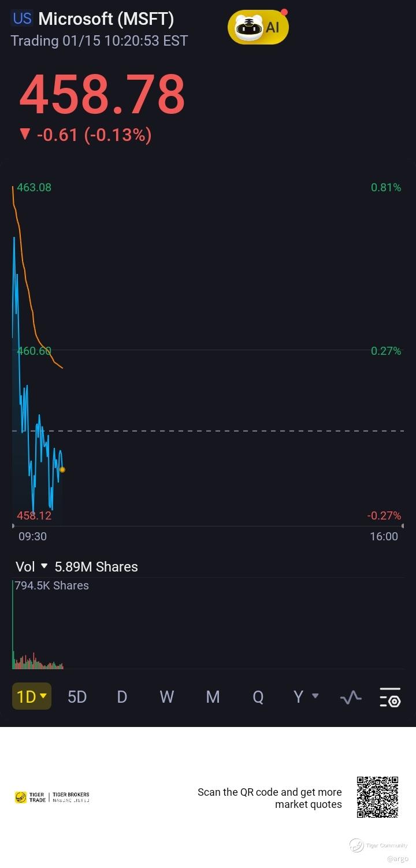Tap the yellow current-price dot on chart
Viewport: 416px width, 868px height.
[x=62, y=470]
